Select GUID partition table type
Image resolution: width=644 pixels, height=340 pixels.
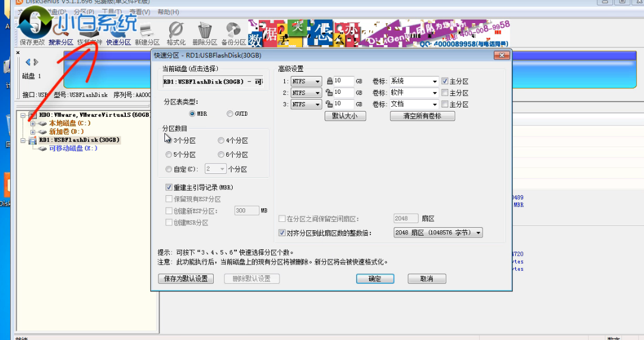pyautogui.click(x=230, y=114)
